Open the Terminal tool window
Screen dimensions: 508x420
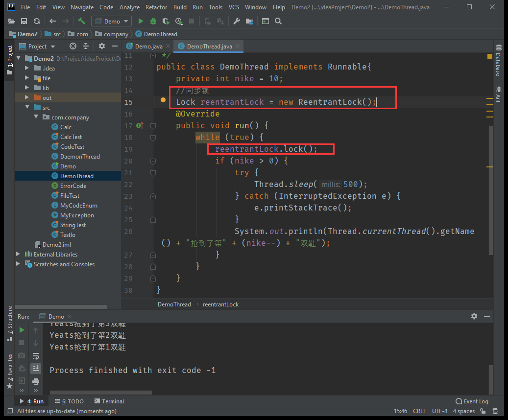(x=109, y=401)
